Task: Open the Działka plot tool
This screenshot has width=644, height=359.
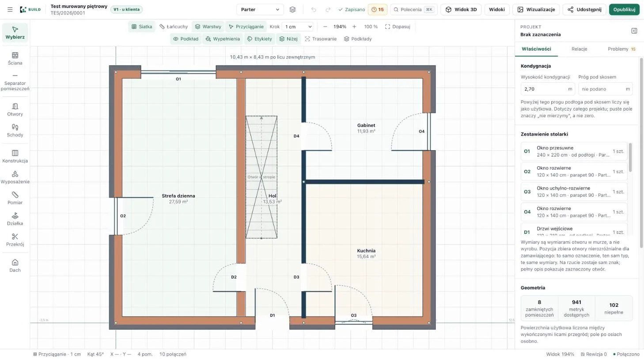Action: tap(15, 219)
